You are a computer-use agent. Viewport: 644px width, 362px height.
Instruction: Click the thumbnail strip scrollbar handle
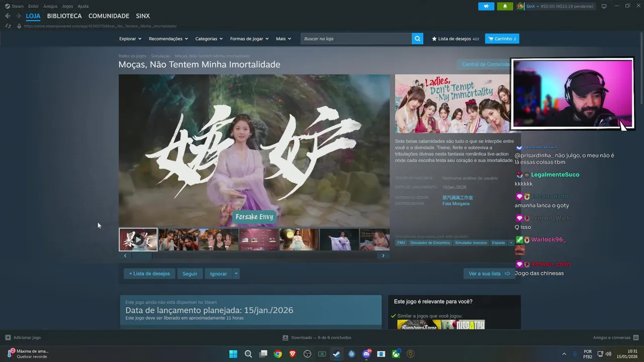pos(141,255)
